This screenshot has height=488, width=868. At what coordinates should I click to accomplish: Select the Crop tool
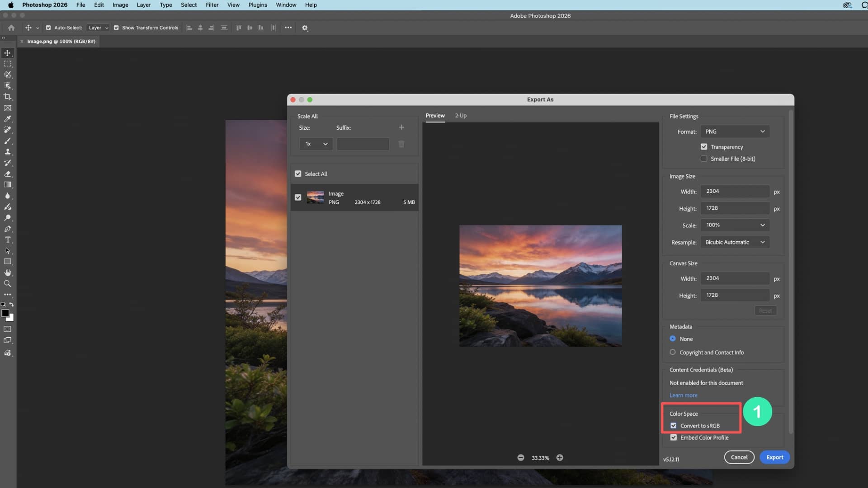(x=8, y=97)
